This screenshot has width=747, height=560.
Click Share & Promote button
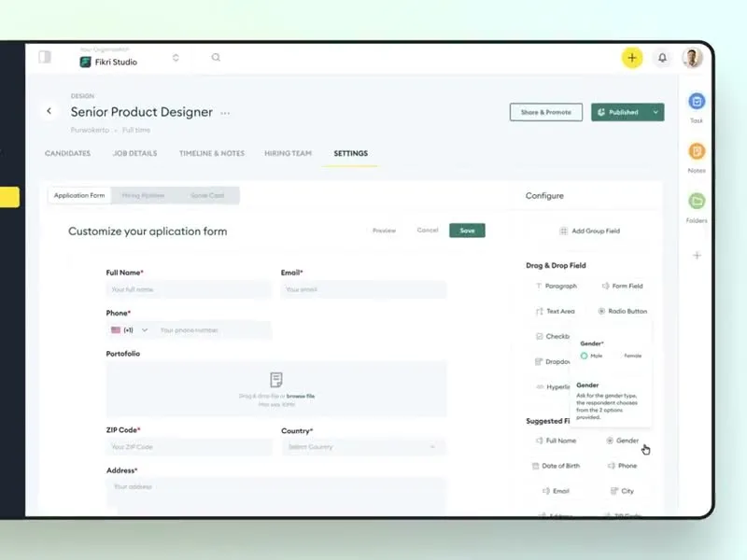tap(546, 112)
